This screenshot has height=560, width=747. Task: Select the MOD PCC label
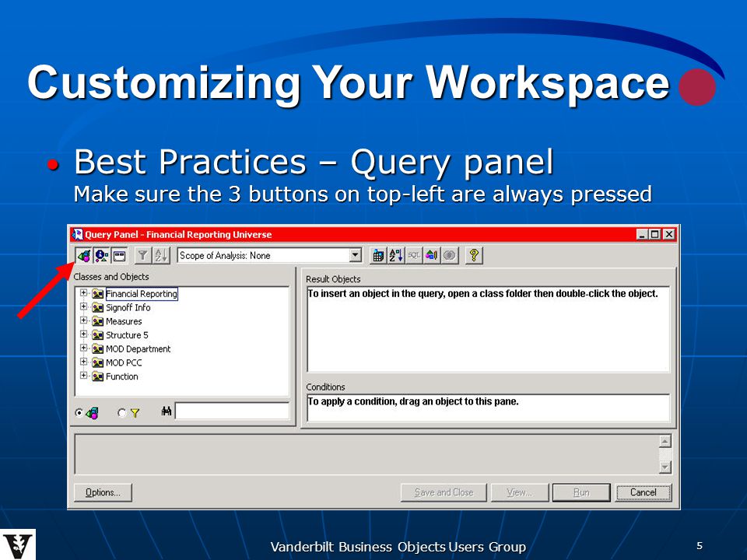tap(124, 363)
